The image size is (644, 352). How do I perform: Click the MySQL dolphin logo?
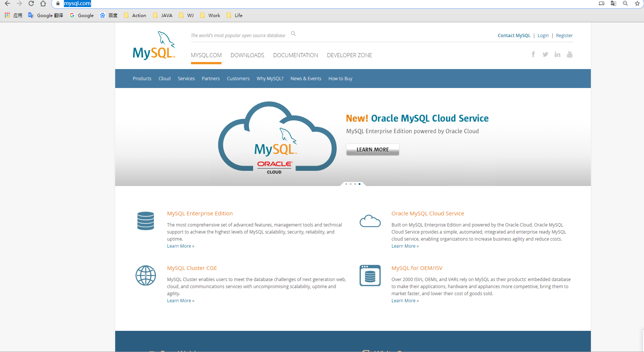tap(154, 46)
